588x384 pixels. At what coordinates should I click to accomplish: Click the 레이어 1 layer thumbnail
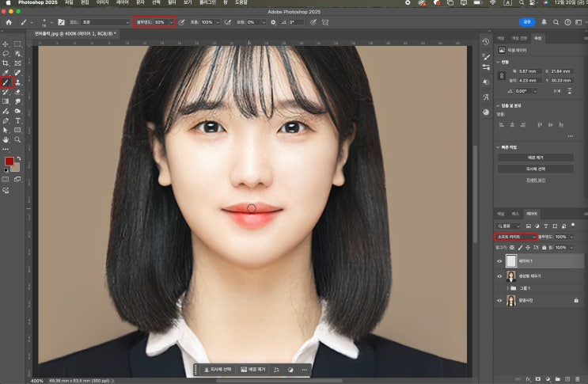coord(511,260)
